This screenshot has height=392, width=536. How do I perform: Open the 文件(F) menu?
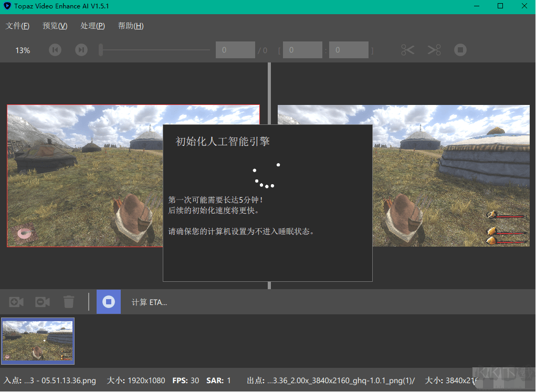17,25
